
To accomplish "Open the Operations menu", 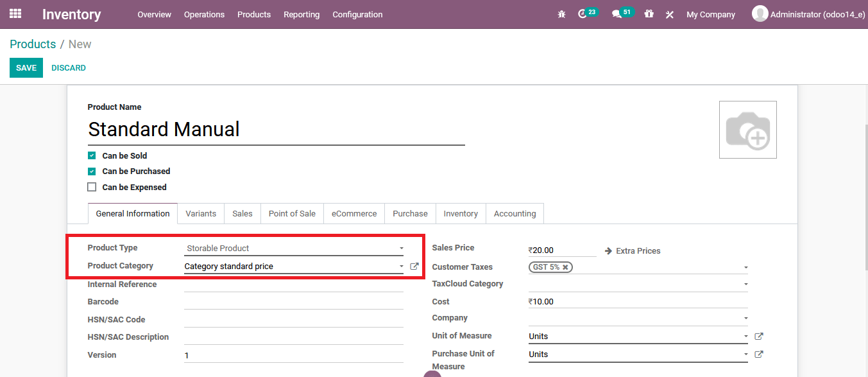I will pyautogui.click(x=204, y=14).
